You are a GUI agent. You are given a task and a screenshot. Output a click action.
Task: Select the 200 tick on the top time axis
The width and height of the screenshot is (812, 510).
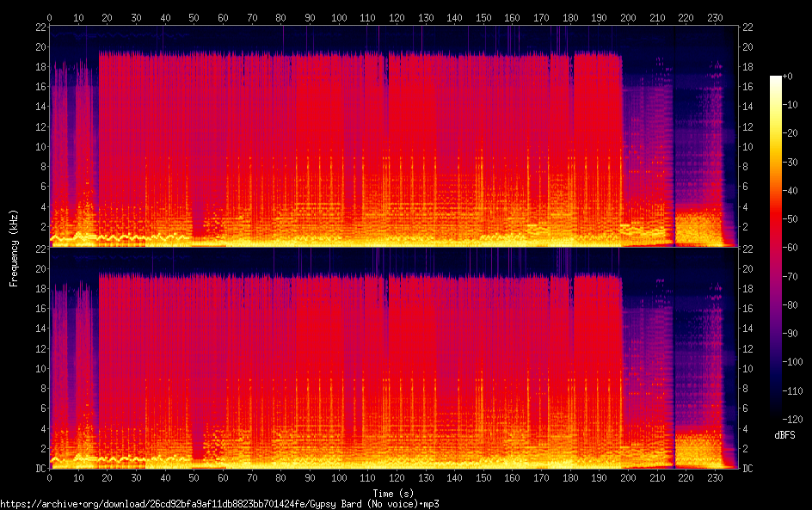coord(629,17)
